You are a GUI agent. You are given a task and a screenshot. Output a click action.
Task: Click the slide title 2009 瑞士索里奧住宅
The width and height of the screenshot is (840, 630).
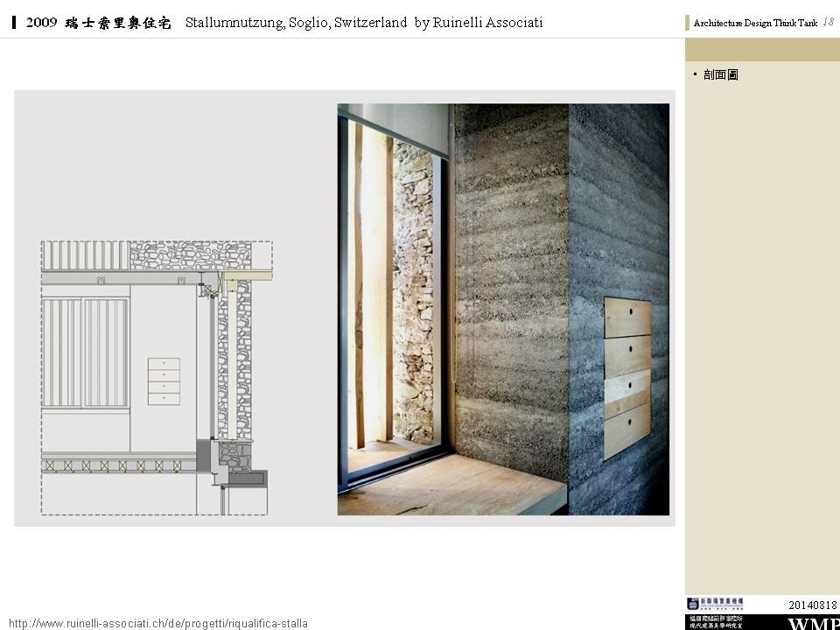[x=98, y=23]
